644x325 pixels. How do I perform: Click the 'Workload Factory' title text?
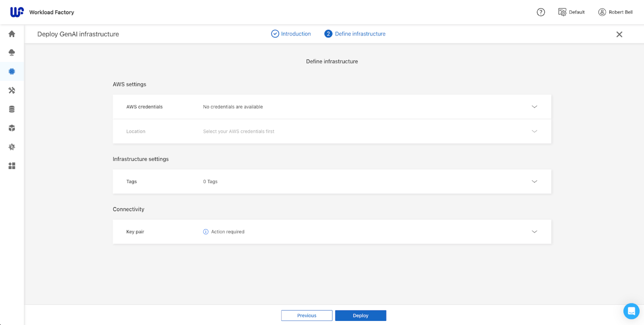pyautogui.click(x=52, y=12)
